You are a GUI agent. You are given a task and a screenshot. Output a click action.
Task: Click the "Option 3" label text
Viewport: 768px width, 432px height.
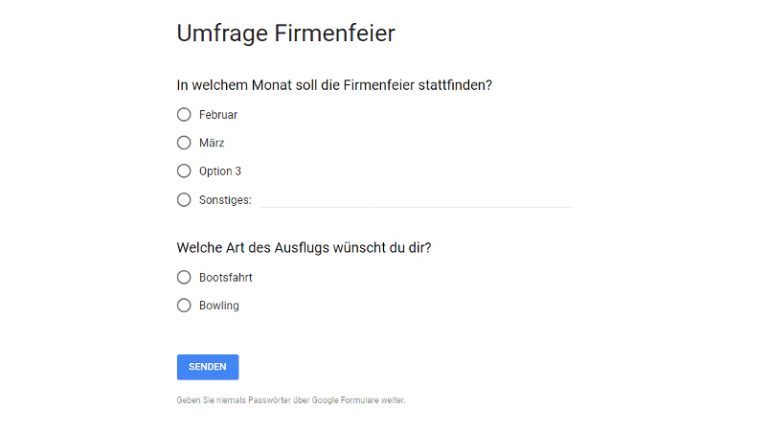(x=220, y=171)
